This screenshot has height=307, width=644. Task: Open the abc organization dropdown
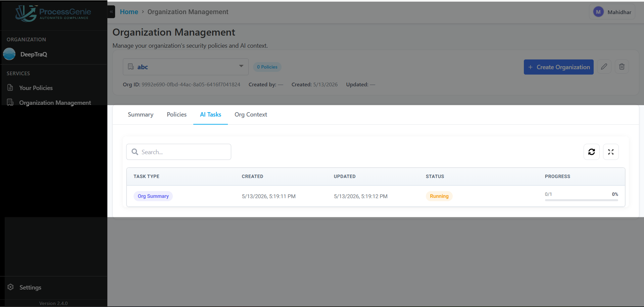coord(186,67)
